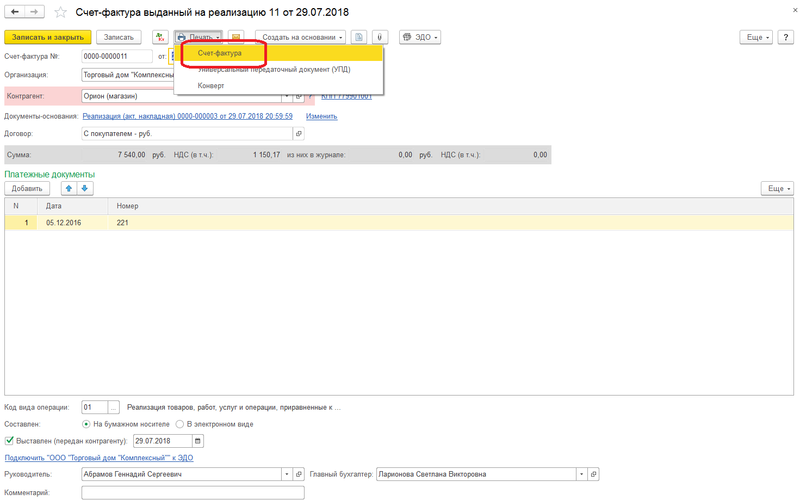Click Записать и закрыть button
The height and width of the screenshot is (500, 800).
[48, 37]
